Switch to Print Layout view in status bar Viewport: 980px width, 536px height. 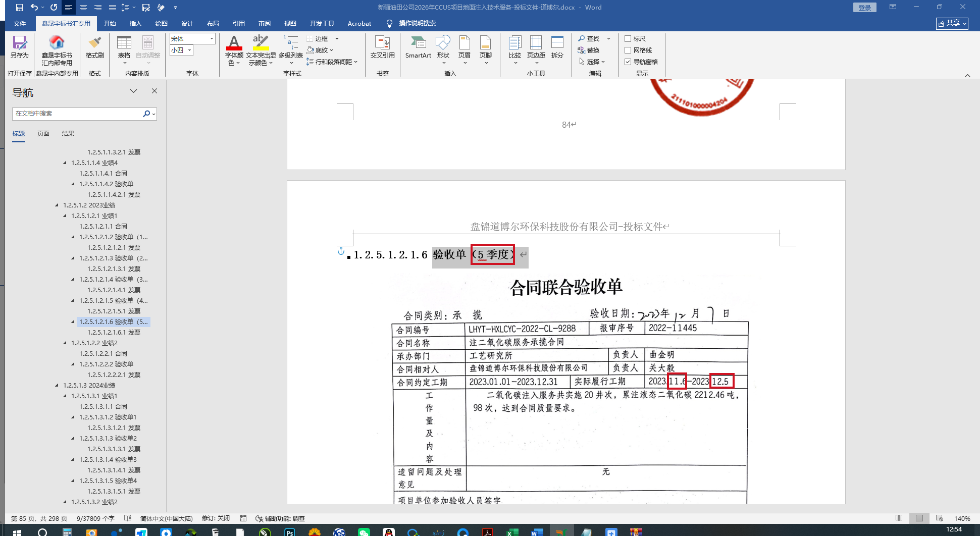pyautogui.click(x=919, y=518)
